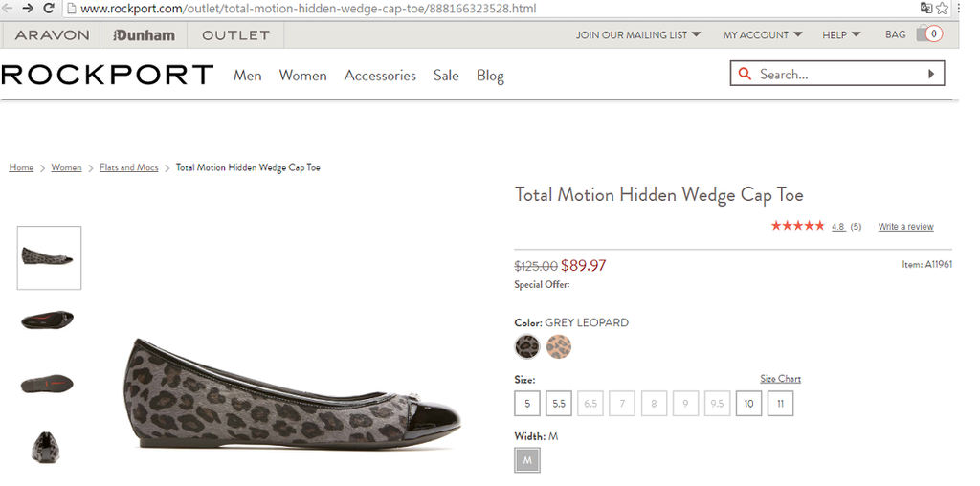Screen dimensions: 980x486
Task: Click the five-star rating icons
Action: pyautogui.click(x=797, y=226)
